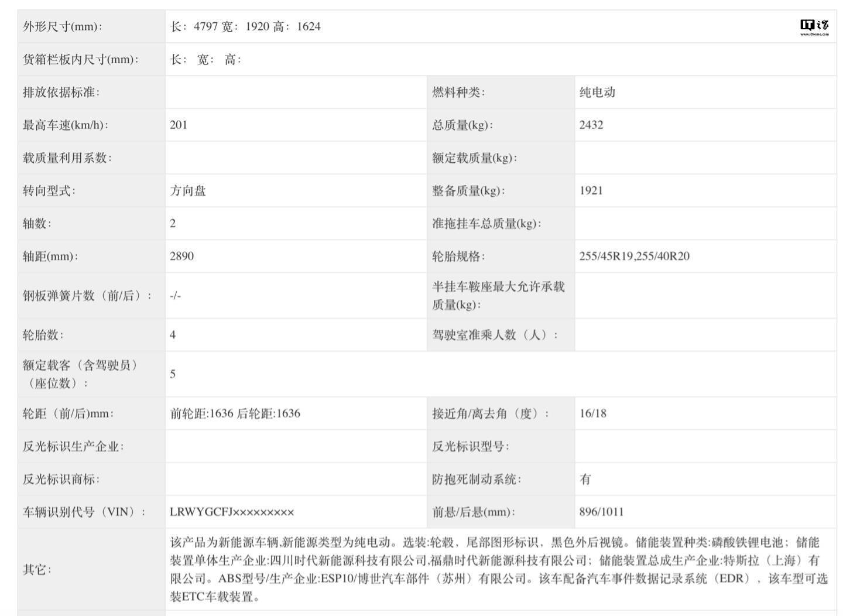Select the fuel type value 纯电动
Image resolution: width=843 pixels, height=616 pixels.
597,92
